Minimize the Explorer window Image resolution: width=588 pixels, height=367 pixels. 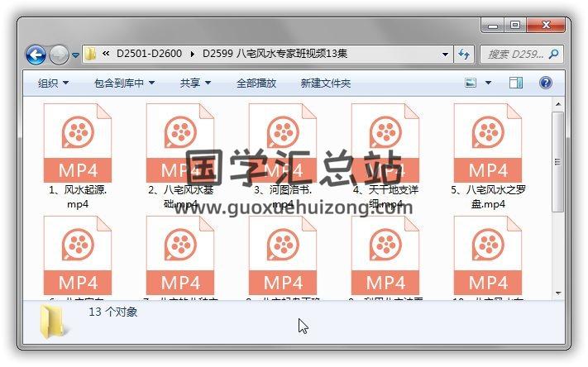click(493, 26)
